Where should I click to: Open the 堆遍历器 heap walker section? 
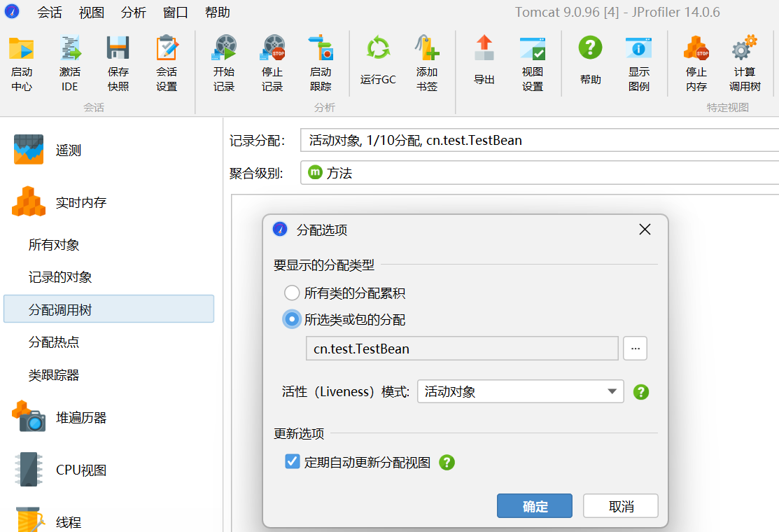(x=59, y=417)
